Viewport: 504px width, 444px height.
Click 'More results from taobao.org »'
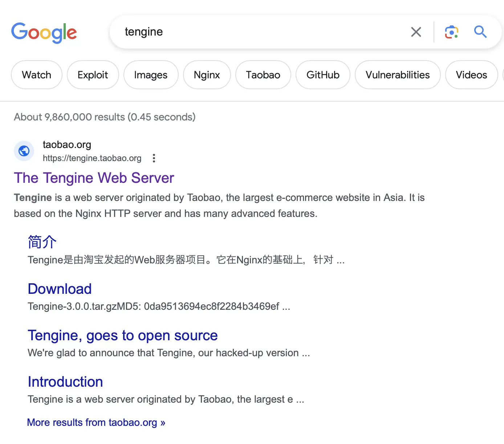[x=96, y=423]
